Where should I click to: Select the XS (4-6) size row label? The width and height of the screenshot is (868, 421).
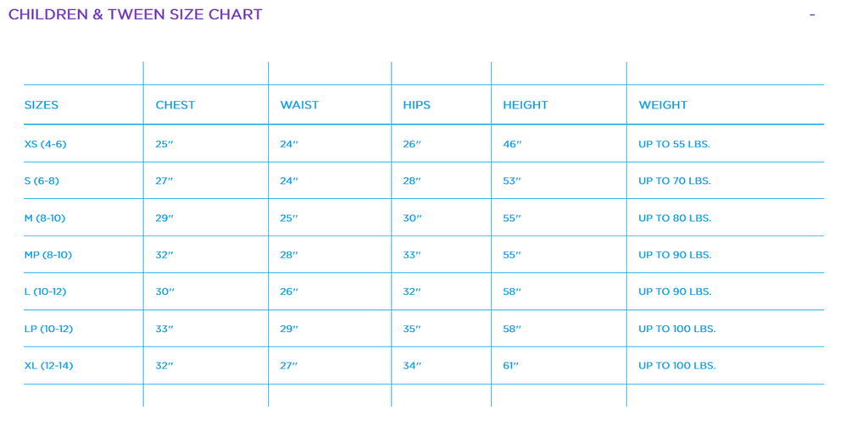45,144
